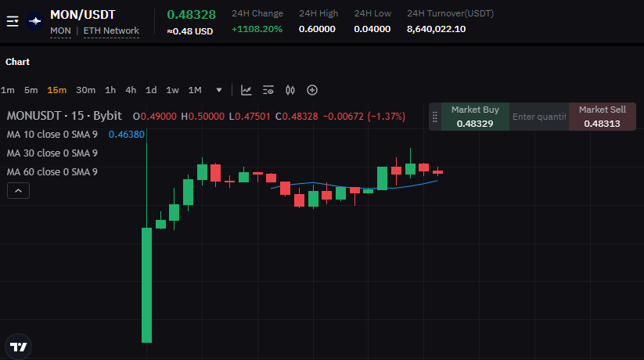Click the MON token link
This screenshot has height=360, width=644.
pos(60,31)
